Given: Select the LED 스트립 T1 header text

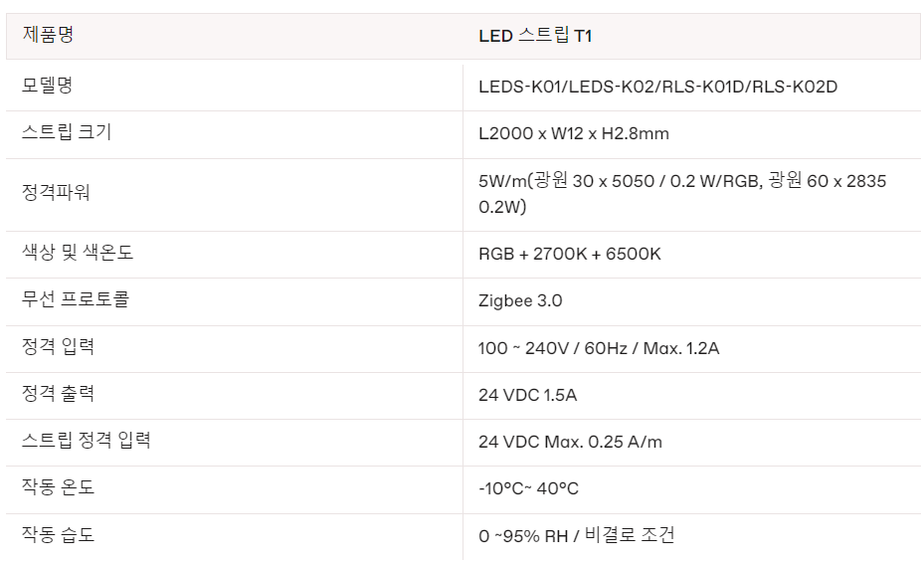Looking at the screenshot, I should coord(535,36).
